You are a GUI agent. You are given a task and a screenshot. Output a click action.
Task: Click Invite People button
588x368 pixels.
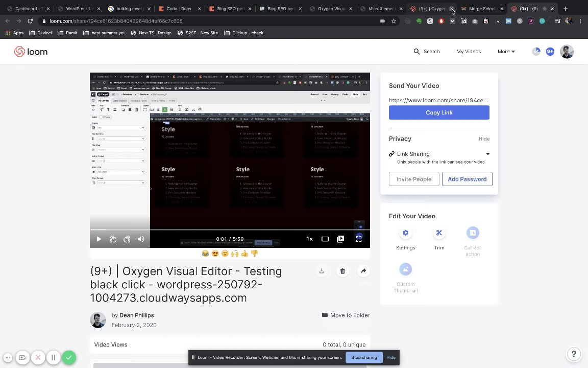point(413,179)
